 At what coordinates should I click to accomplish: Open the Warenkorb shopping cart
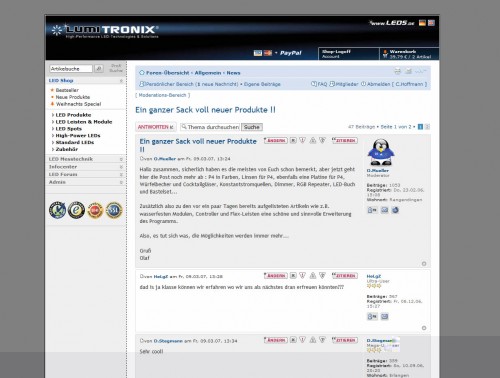point(409,54)
